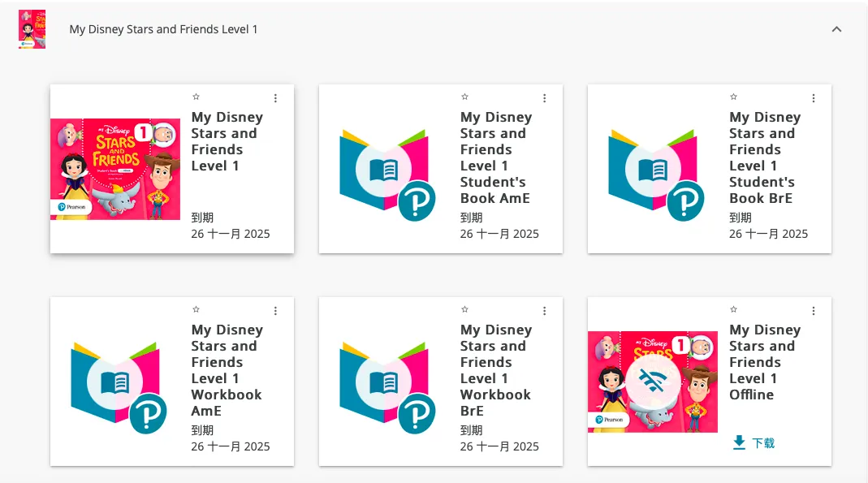This screenshot has width=868, height=483.
Task: Collapse the My Disney Stars and Friends section
Action: click(x=836, y=29)
